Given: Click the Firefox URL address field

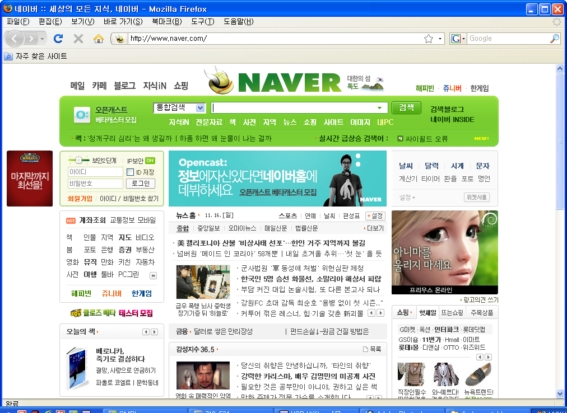Looking at the screenshot, I should (x=275, y=38).
